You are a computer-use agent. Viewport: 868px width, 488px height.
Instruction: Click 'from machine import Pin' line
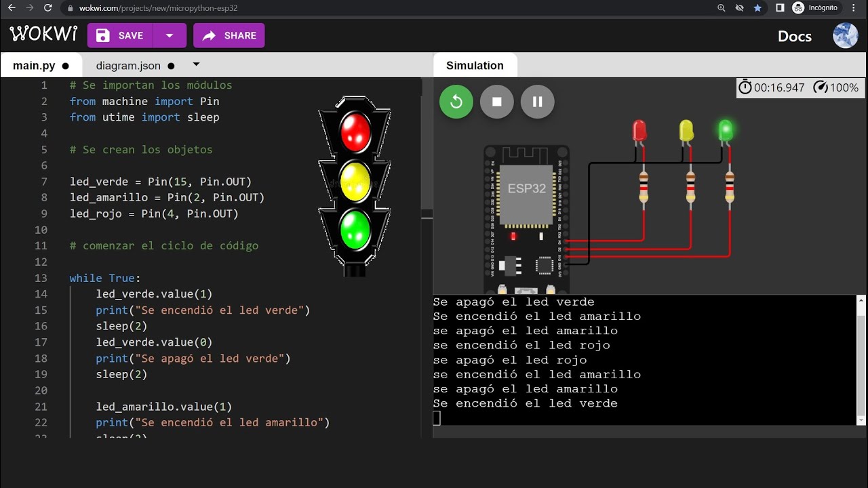[144, 101]
